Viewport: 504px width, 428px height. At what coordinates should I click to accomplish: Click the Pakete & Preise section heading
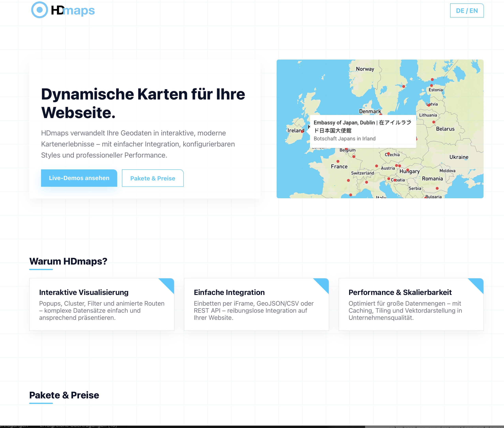click(64, 395)
